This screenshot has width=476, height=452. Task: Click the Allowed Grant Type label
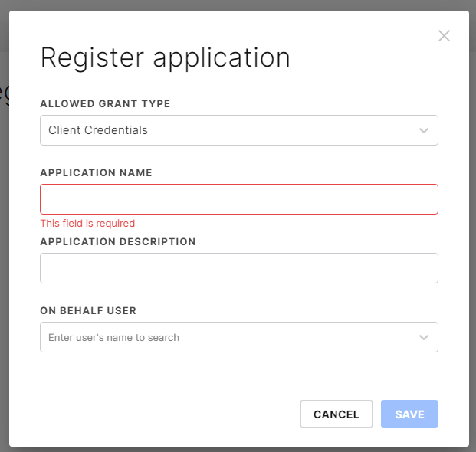pos(105,104)
